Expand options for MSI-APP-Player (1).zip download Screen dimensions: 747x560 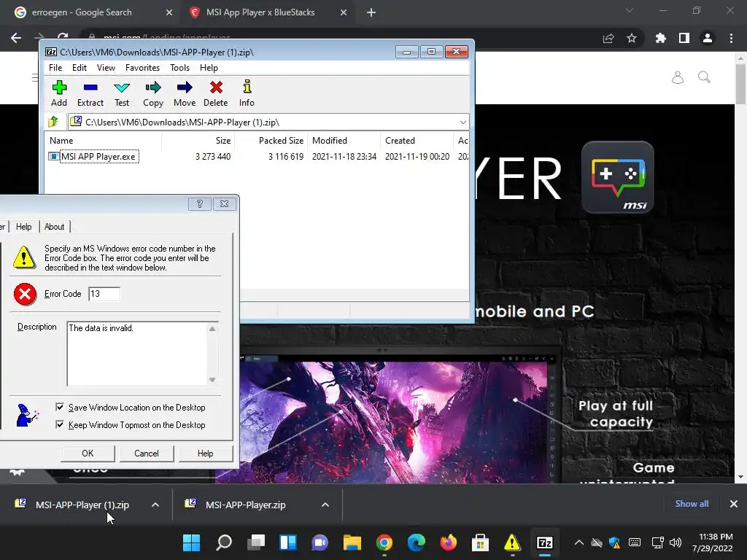[155, 505]
